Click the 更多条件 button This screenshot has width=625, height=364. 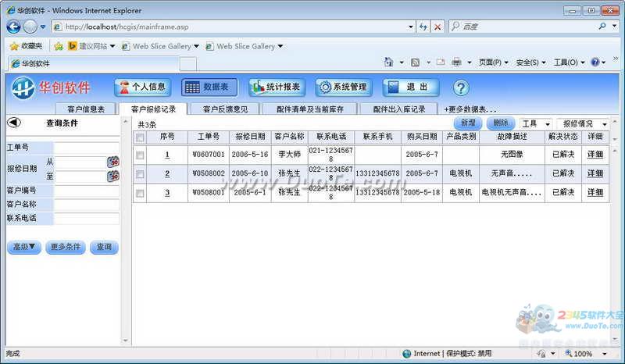coord(66,247)
